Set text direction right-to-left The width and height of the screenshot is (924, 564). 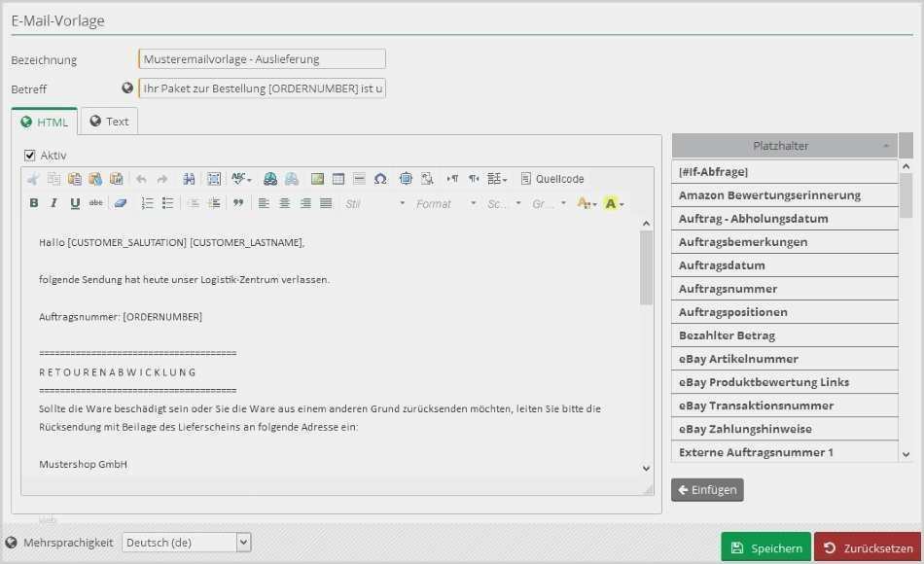click(474, 179)
